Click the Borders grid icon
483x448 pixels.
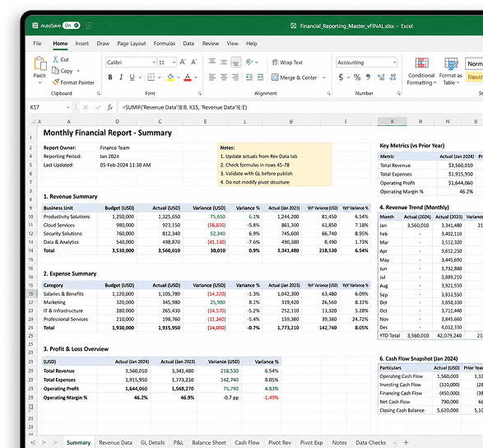point(151,77)
